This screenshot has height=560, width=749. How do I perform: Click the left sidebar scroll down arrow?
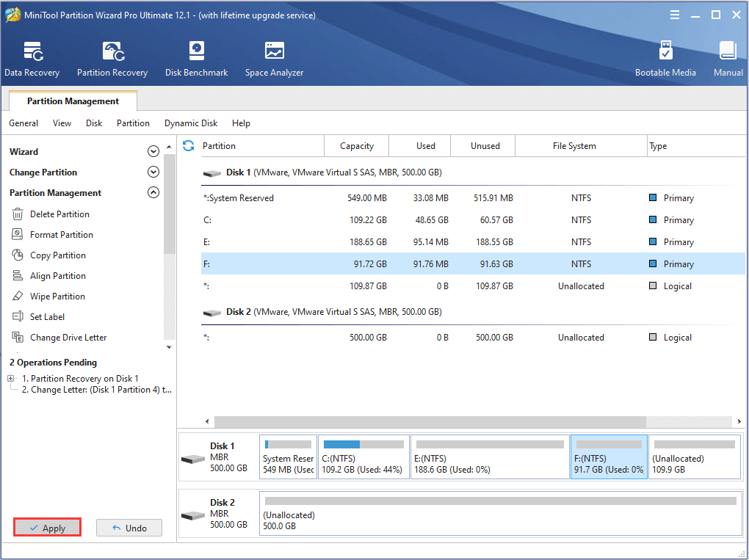169,347
